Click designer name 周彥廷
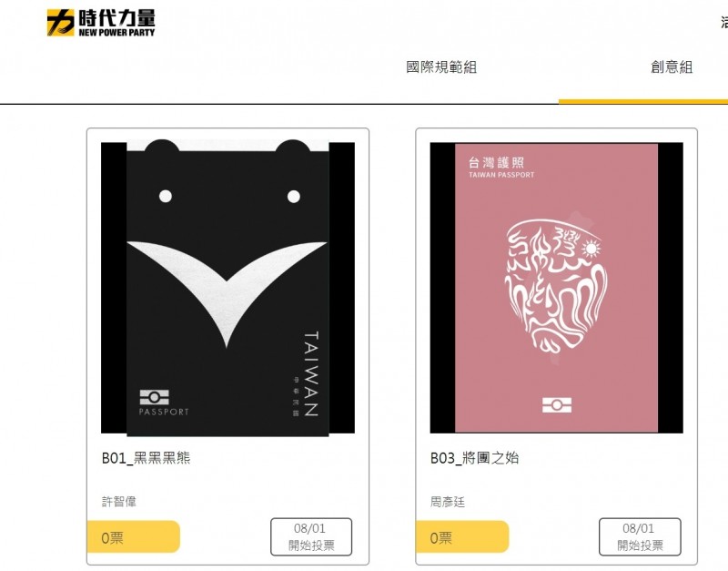Image resolution: width=728 pixels, height=571 pixels. (x=448, y=502)
